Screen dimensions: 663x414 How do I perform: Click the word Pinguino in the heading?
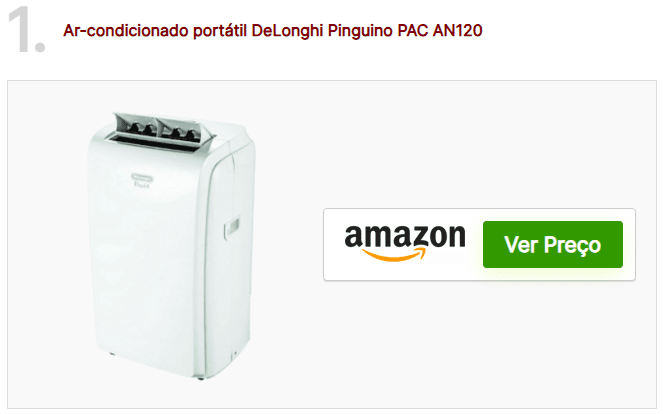pyautogui.click(x=360, y=31)
